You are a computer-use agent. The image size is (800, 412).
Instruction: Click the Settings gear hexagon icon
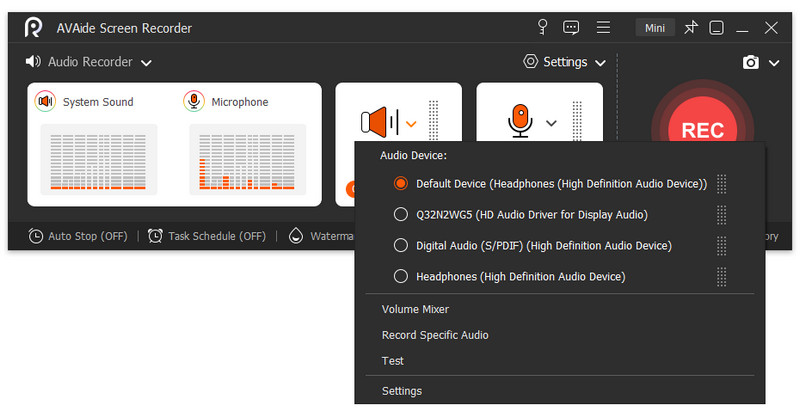tap(531, 61)
